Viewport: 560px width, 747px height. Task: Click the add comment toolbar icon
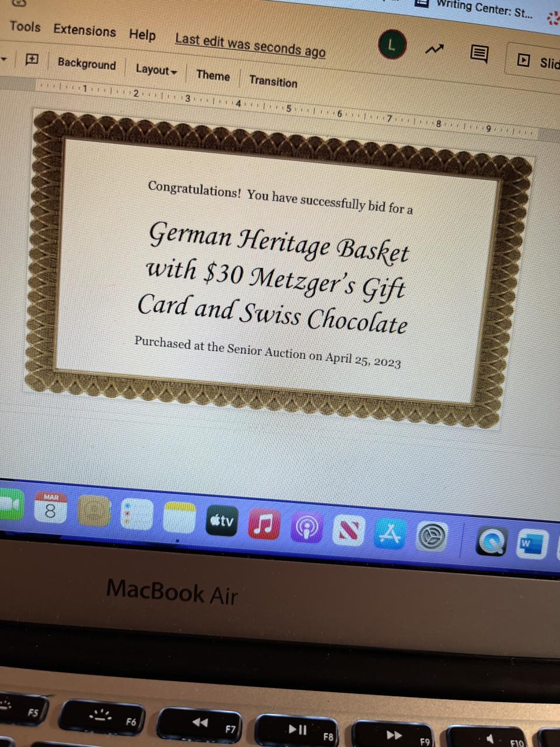pos(32,59)
